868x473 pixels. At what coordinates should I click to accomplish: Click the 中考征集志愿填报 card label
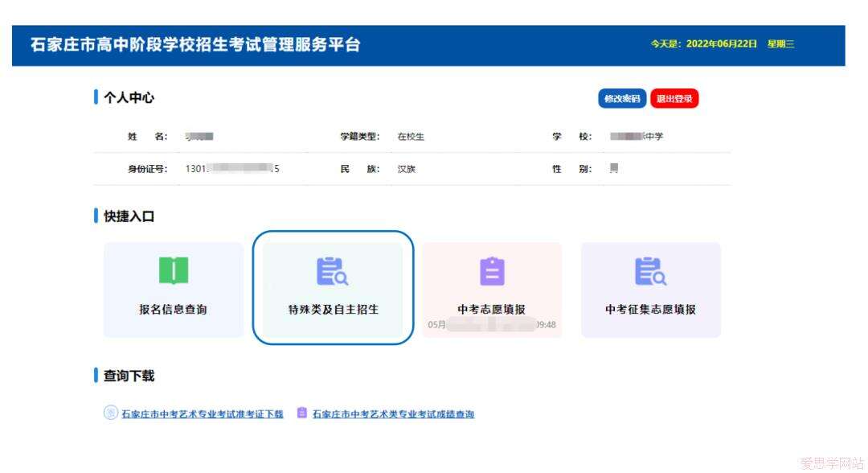[650, 309]
